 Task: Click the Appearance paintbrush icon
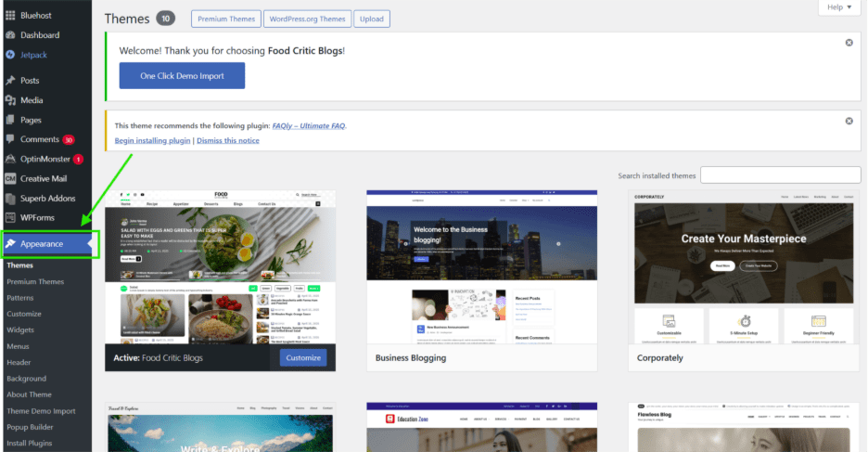(10, 244)
